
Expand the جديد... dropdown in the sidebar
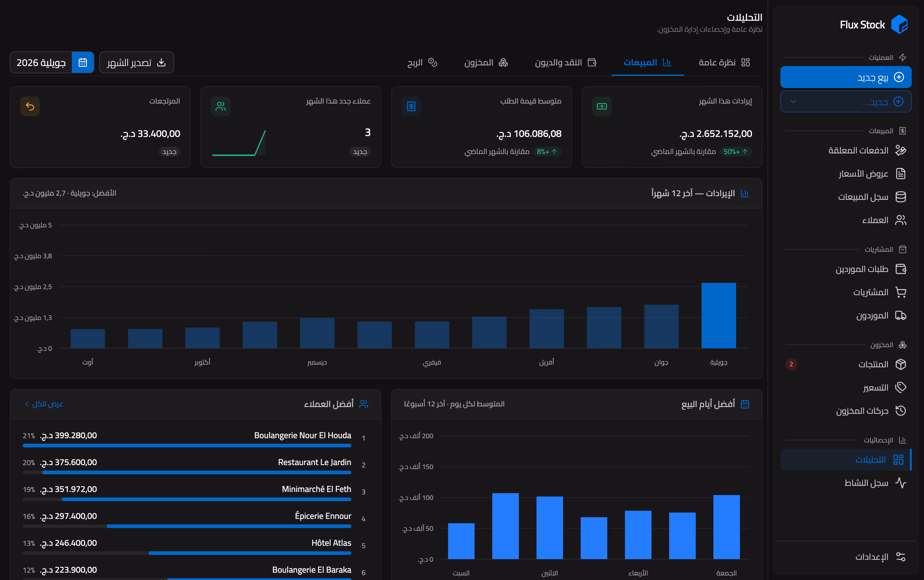click(846, 102)
